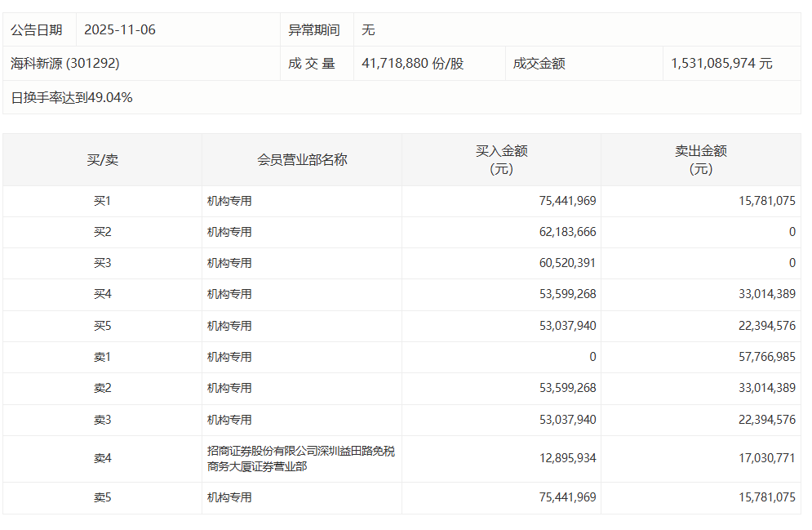Click the 会员营业部名称 column header
The width and height of the screenshot is (812, 530).
300,159
